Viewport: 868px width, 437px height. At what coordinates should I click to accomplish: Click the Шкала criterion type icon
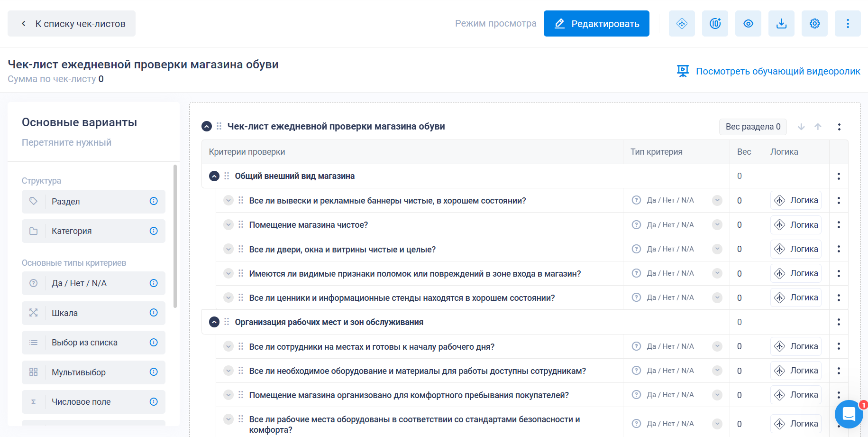[33, 313]
